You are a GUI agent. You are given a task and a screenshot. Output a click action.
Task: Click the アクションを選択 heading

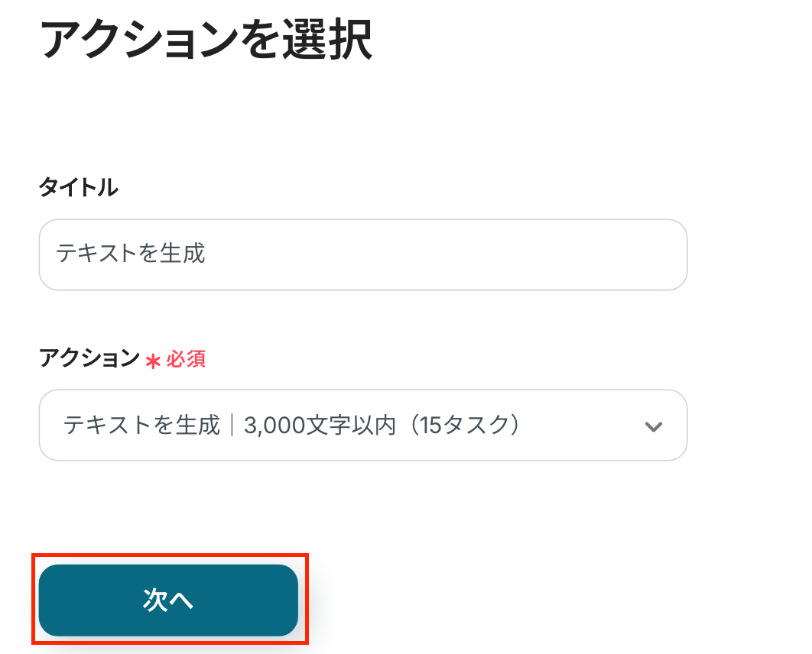[x=206, y=40]
